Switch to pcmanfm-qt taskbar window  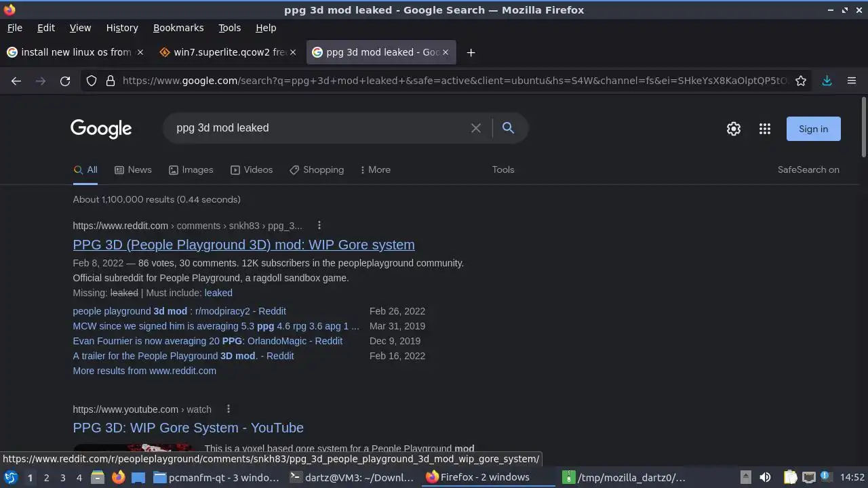click(216, 477)
